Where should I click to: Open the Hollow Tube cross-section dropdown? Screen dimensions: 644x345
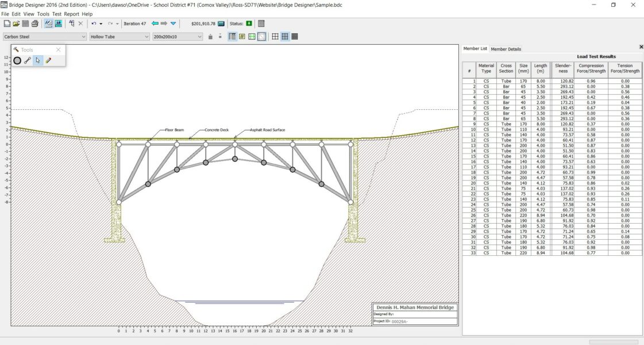click(x=146, y=36)
